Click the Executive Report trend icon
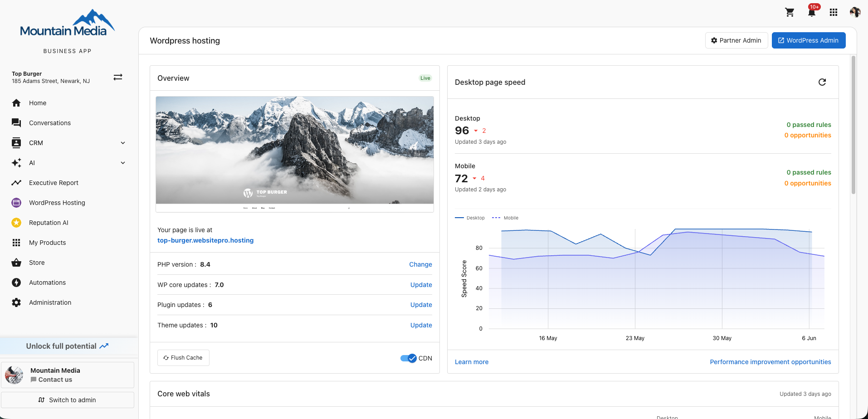Image resolution: width=868 pixels, height=419 pixels. (x=16, y=183)
